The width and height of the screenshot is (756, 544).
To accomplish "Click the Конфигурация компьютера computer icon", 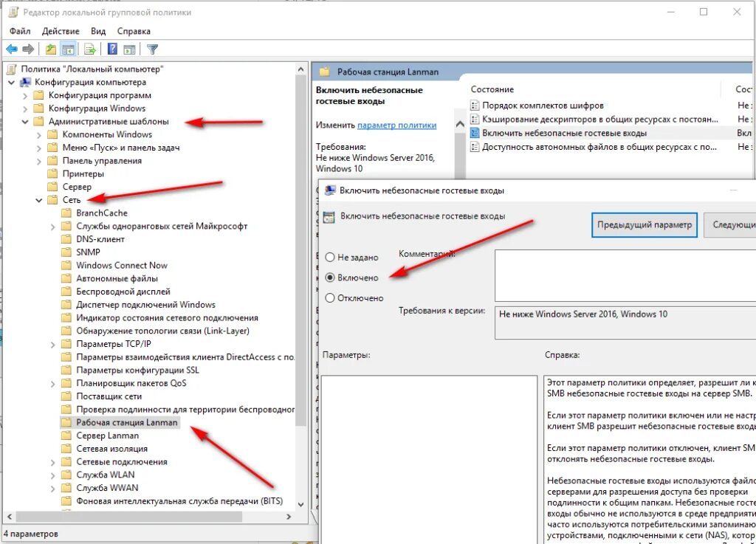I will 25,83.
